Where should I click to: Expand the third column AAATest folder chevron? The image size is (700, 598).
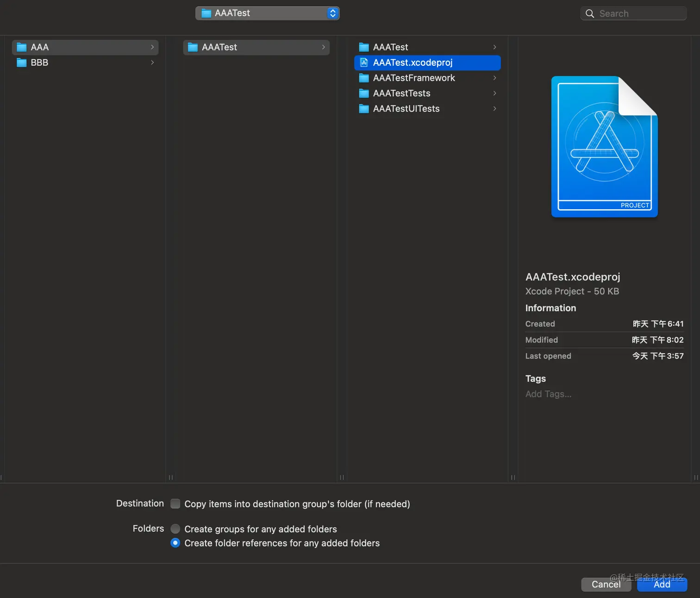pos(495,47)
